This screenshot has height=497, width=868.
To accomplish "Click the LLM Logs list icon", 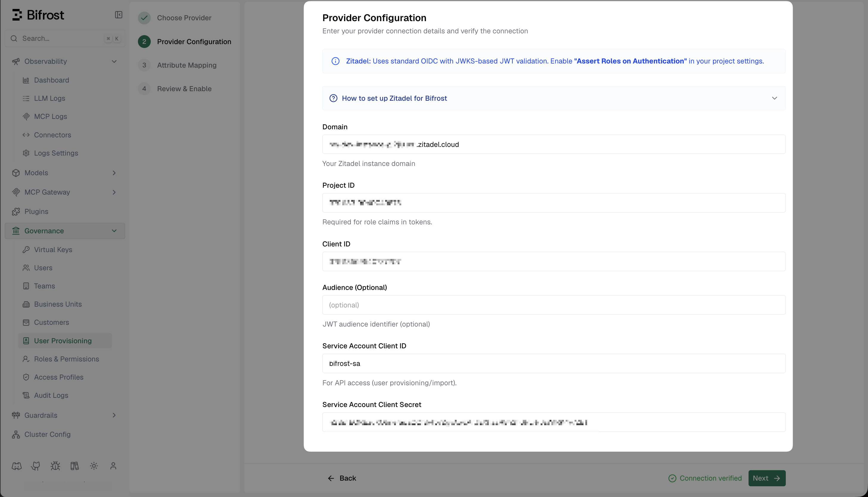I will pyautogui.click(x=26, y=98).
